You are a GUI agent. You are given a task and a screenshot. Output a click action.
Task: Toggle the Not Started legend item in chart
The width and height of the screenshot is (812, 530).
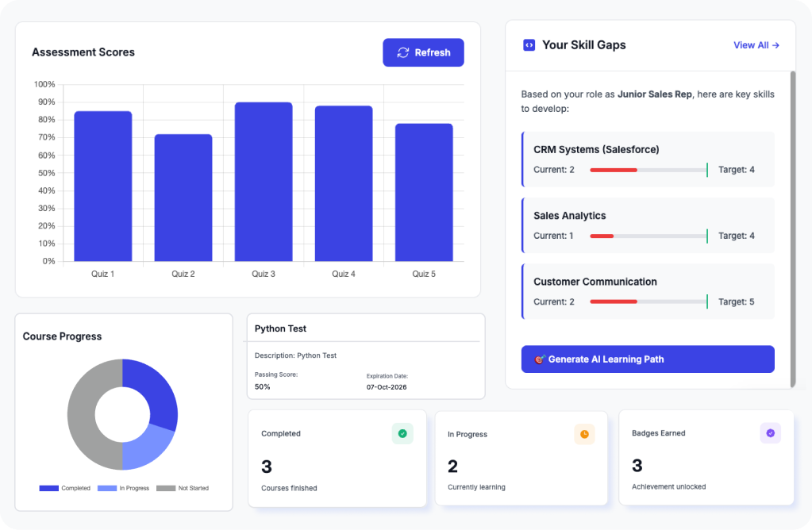coord(183,488)
